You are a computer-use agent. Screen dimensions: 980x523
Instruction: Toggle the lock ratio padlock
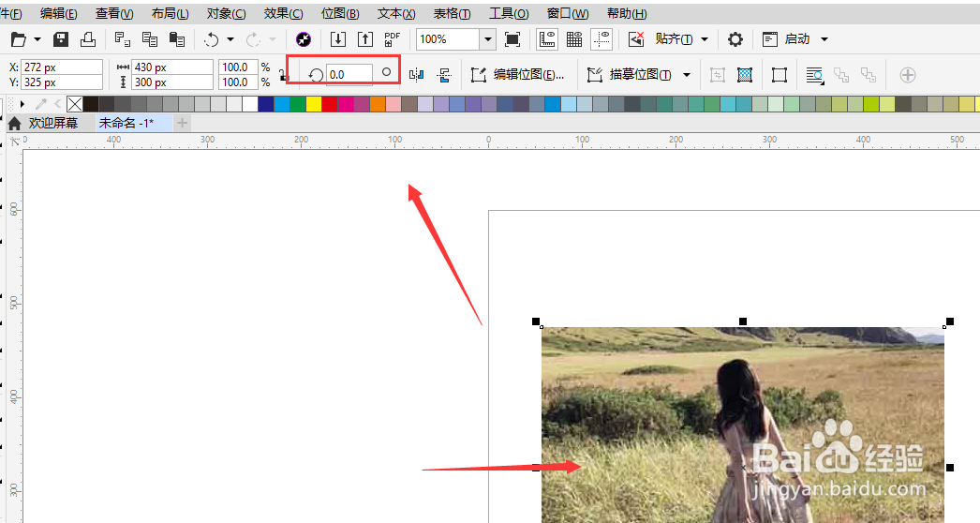pos(284,75)
